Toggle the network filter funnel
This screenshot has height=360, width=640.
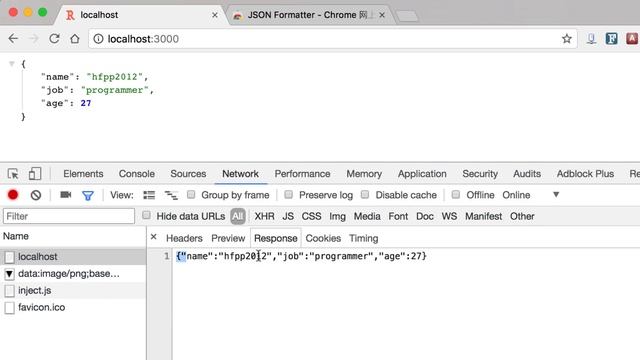tap(88, 196)
